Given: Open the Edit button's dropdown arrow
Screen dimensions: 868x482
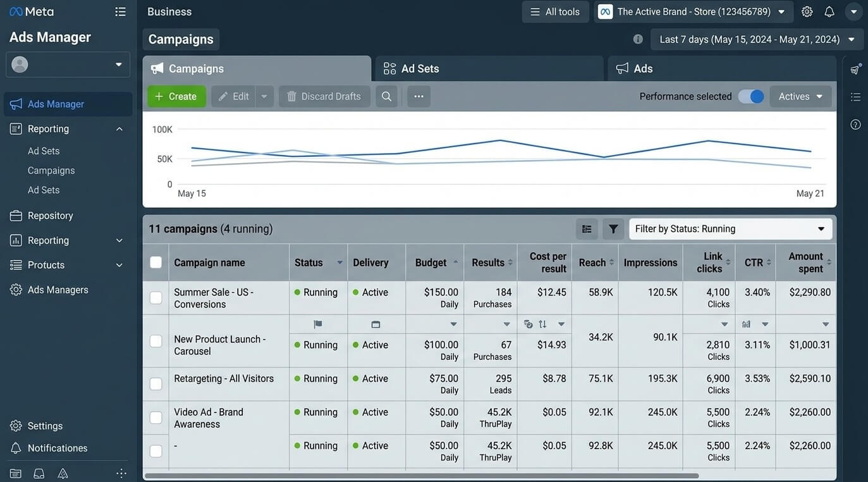Looking at the screenshot, I should 264,96.
